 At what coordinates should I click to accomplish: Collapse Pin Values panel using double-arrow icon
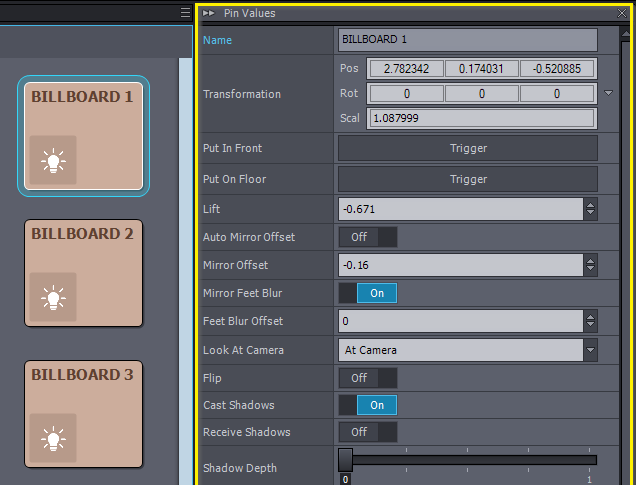pyautogui.click(x=209, y=13)
